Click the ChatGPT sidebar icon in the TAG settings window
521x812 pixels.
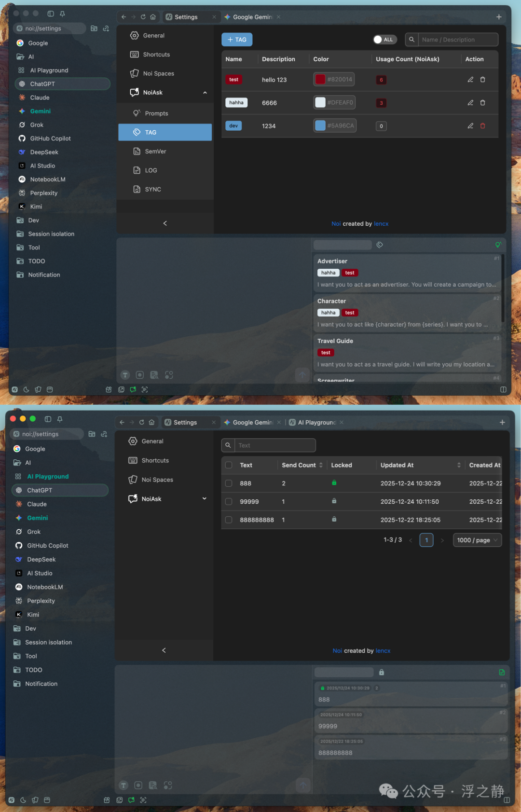(22, 84)
